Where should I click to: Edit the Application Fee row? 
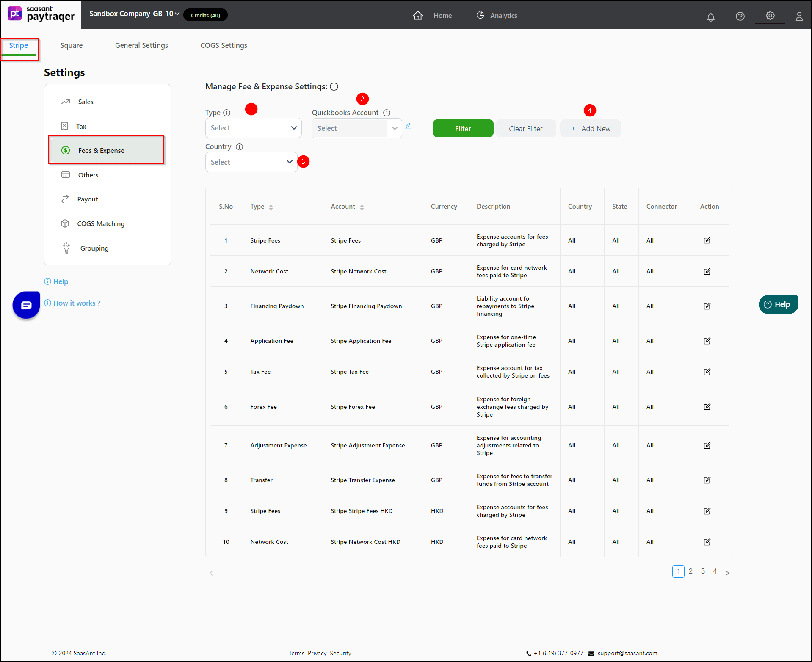[x=707, y=341]
